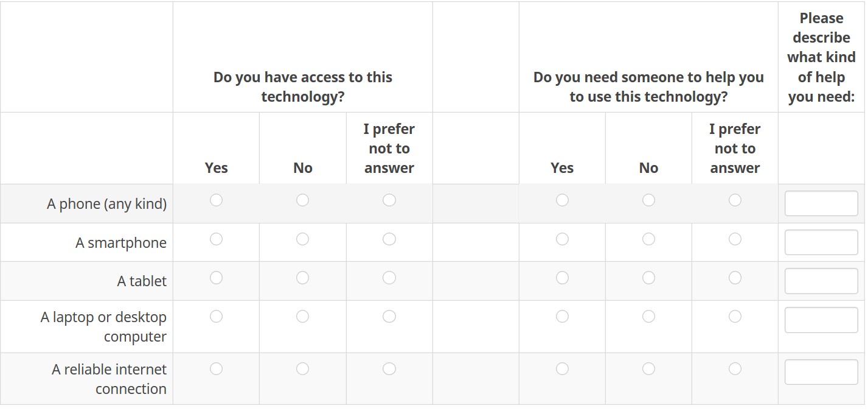Choose prefer not to answer for laptop access
Viewport: 868px width, 411px height.
[x=389, y=316]
